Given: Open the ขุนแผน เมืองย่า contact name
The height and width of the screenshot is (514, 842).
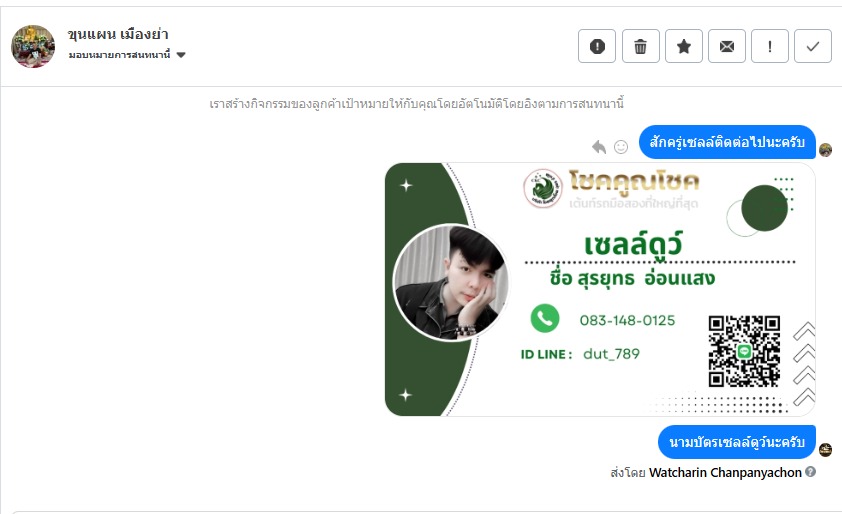Looking at the screenshot, I should pos(118,34).
